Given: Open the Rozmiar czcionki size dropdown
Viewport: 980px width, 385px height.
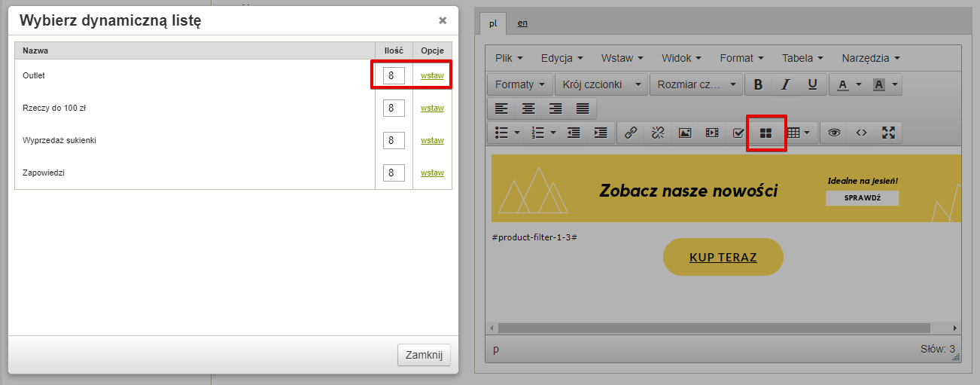Looking at the screenshot, I should [x=696, y=84].
